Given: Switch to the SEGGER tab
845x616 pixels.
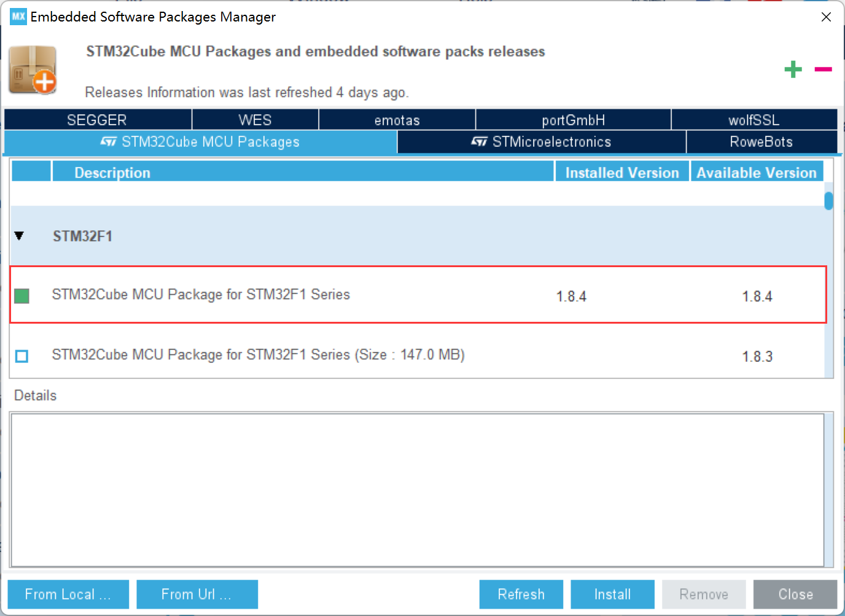Looking at the screenshot, I should 97,120.
